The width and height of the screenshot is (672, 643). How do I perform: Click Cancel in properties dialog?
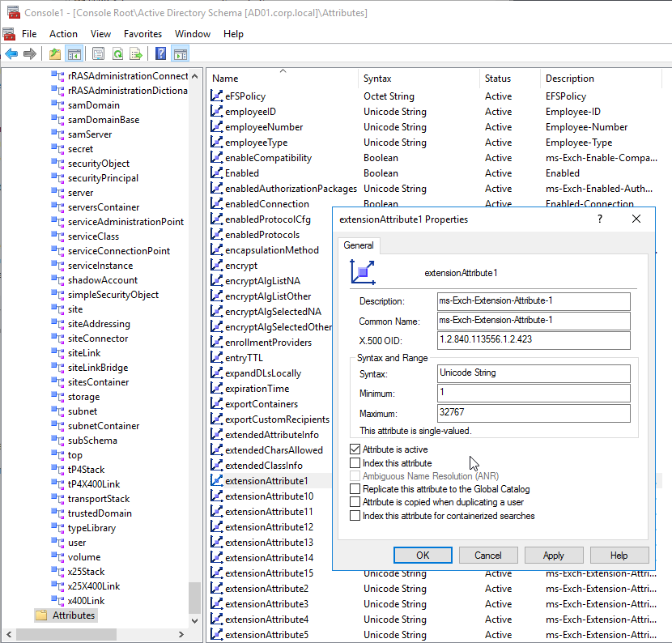tap(488, 555)
